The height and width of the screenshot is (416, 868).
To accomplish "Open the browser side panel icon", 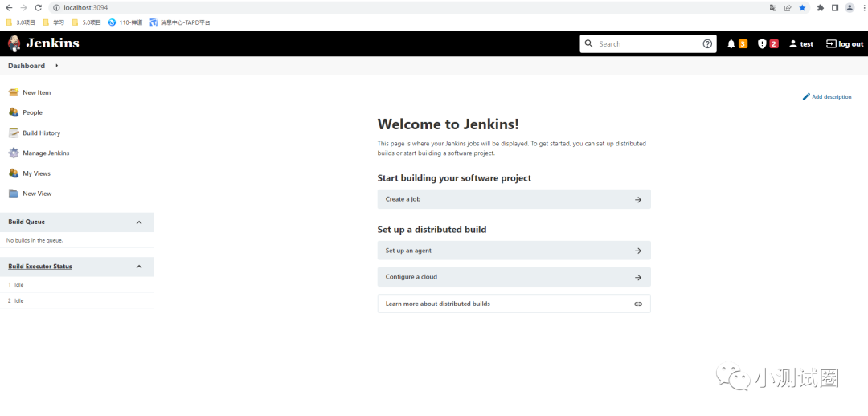I will (x=835, y=8).
